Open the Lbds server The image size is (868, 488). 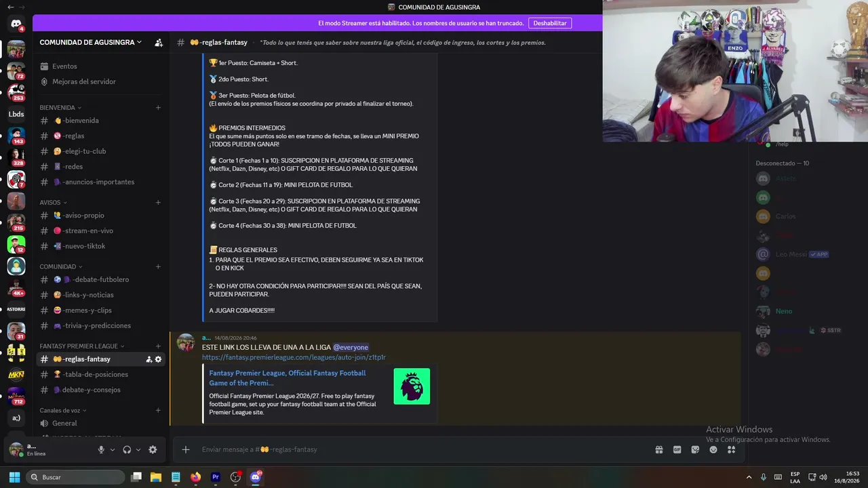(16, 114)
